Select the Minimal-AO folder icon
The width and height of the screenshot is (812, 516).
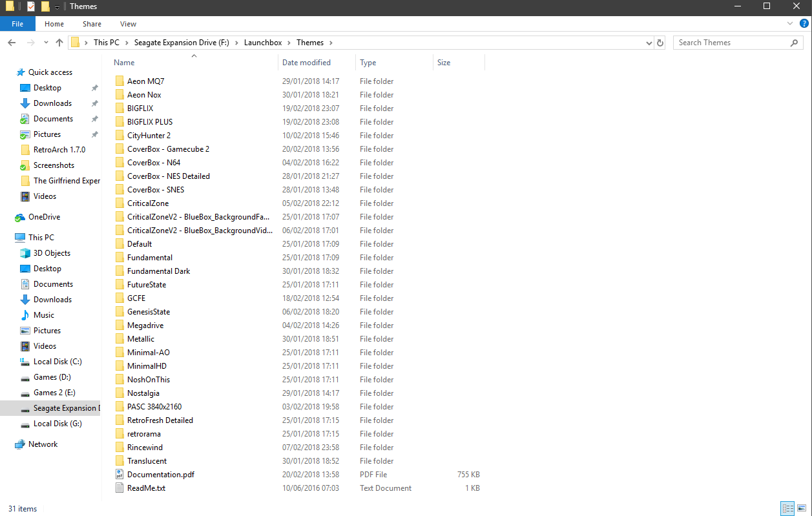(x=119, y=353)
